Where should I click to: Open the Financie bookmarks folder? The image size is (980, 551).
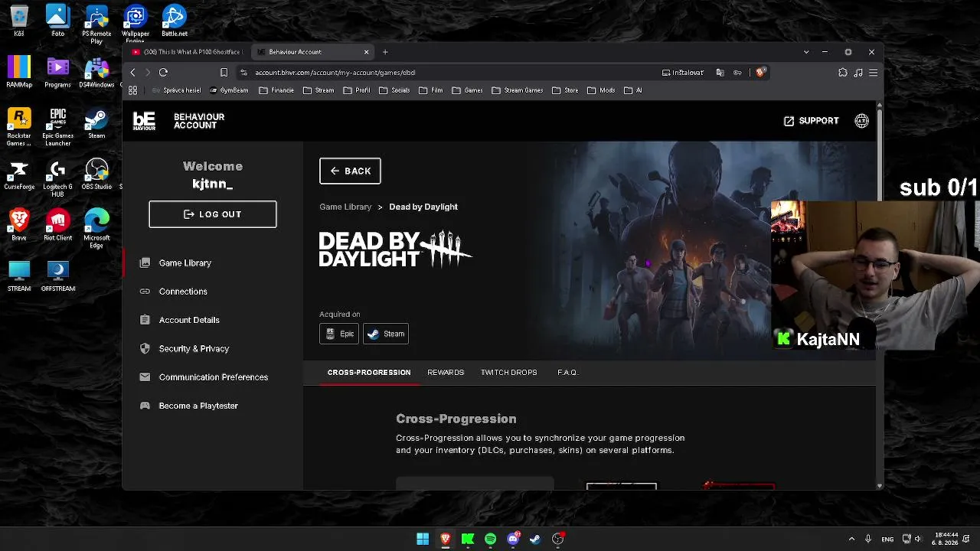click(276, 90)
